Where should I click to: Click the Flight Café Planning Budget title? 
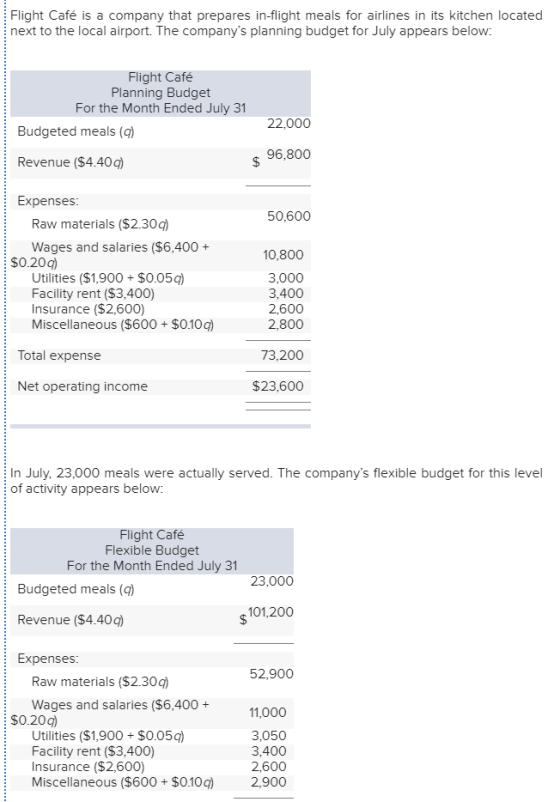161,93
